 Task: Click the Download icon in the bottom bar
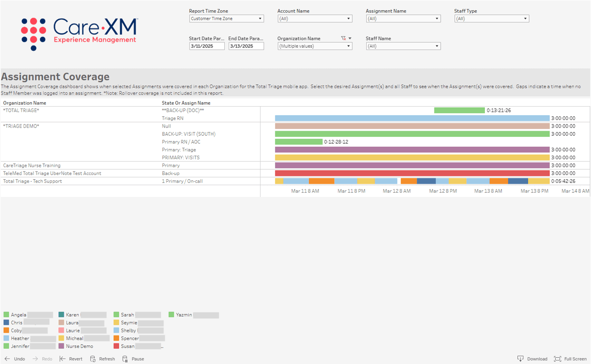(520, 359)
